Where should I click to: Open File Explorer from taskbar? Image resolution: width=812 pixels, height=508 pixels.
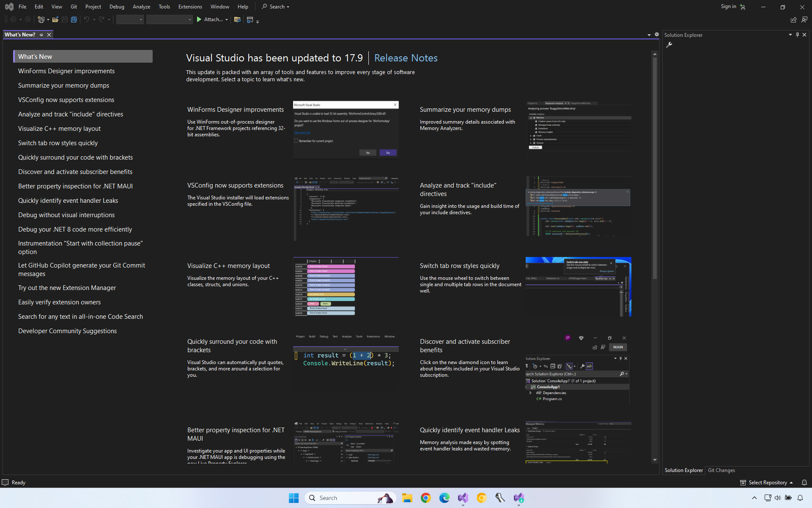[x=407, y=498]
